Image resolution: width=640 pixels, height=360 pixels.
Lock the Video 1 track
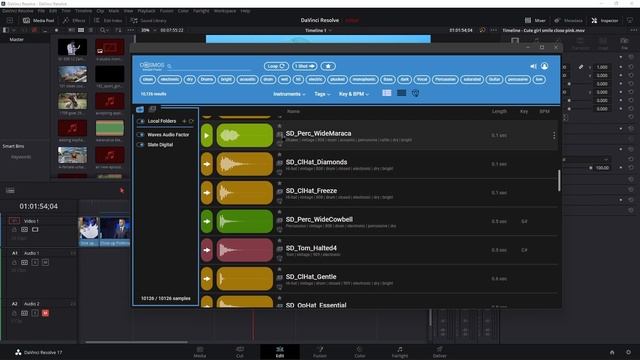pos(14,230)
